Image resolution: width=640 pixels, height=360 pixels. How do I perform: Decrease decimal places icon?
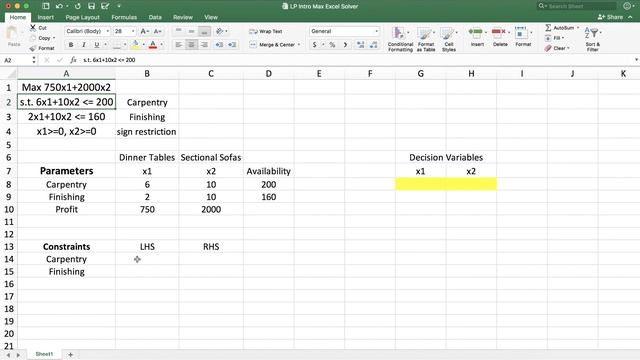click(373, 44)
